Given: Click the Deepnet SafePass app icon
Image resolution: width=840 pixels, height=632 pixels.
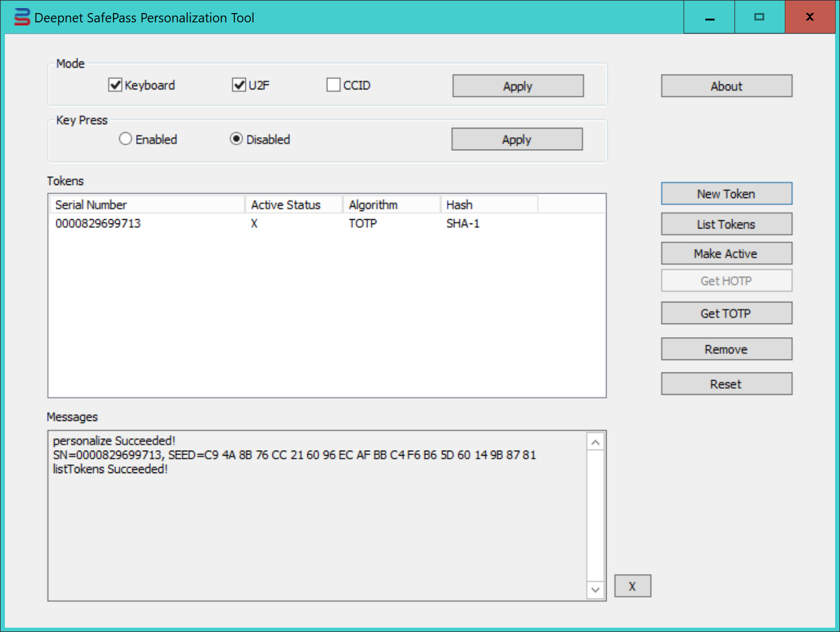Looking at the screenshot, I should coord(22,17).
